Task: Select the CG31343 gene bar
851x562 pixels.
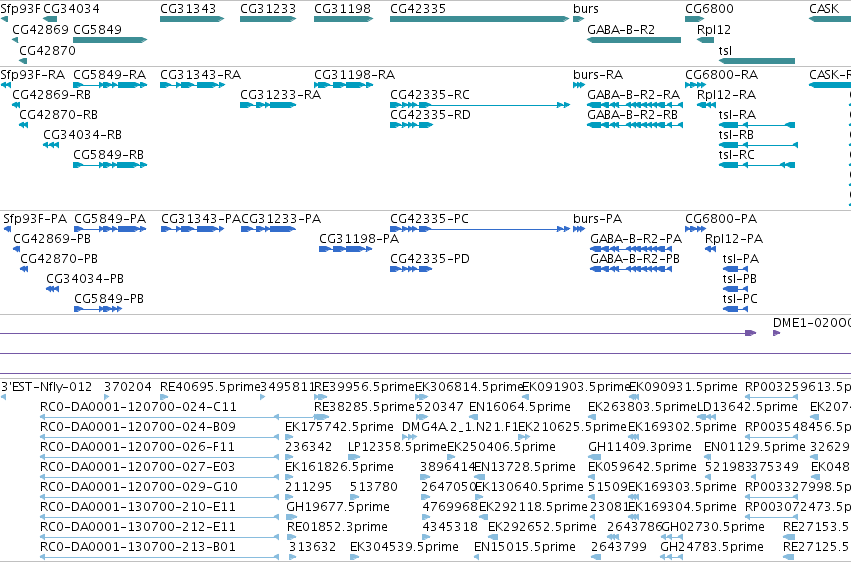Action: [x=192, y=19]
